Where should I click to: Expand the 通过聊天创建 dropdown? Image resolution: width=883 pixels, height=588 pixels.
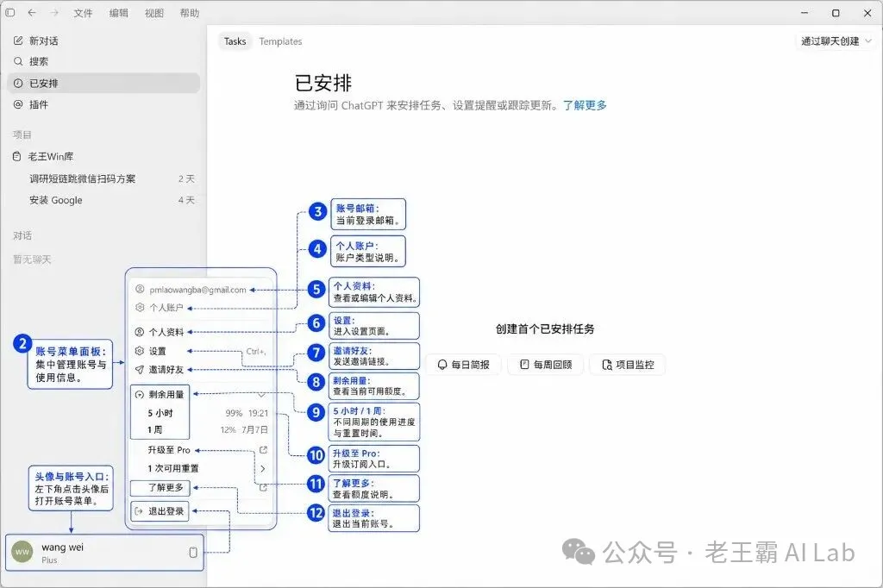836,41
